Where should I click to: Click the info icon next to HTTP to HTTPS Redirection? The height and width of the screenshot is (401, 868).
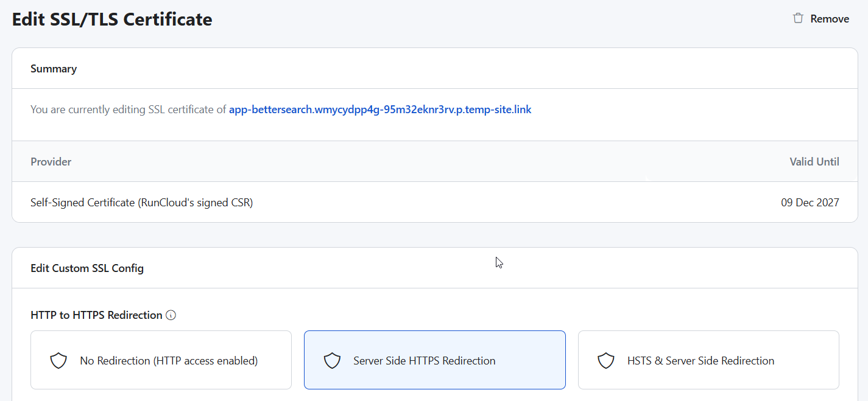171,315
